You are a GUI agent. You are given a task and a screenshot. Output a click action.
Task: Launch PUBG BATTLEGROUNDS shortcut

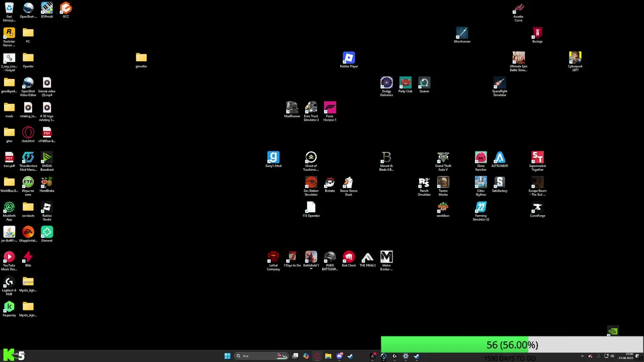pyautogui.click(x=330, y=261)
